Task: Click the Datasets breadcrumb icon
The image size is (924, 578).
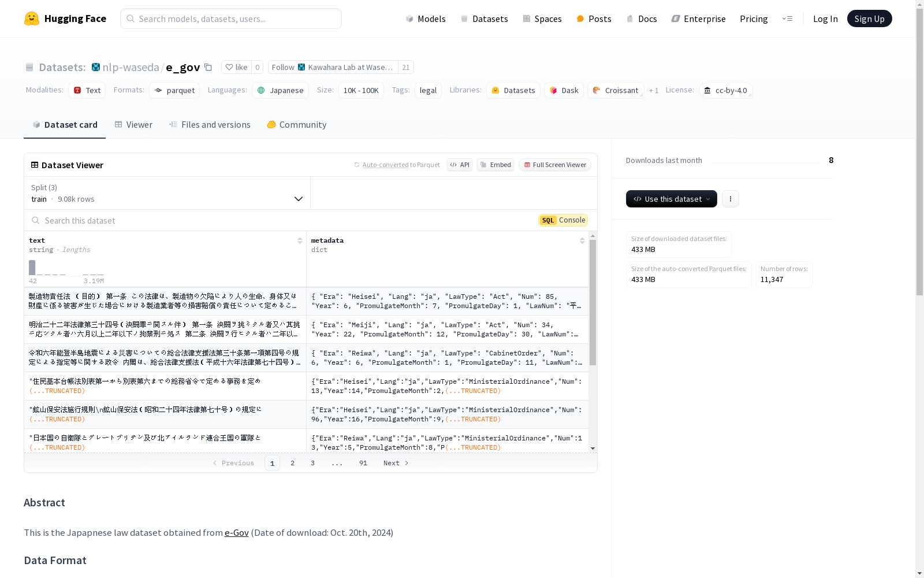Action: (x=29, y=67)
